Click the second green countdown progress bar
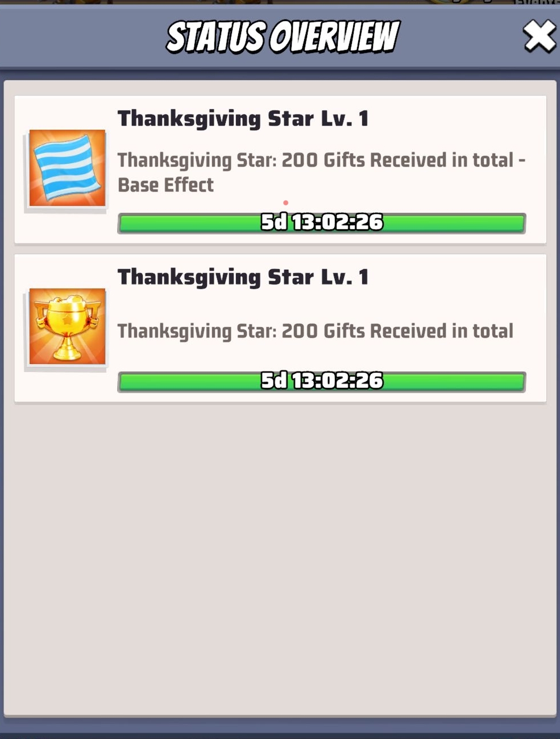The width and height of the screenshot is (560, 739). (322, 381)
